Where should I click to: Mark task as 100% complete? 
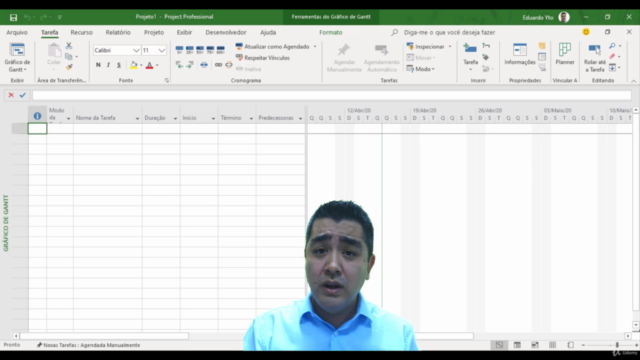pos(220,50)
